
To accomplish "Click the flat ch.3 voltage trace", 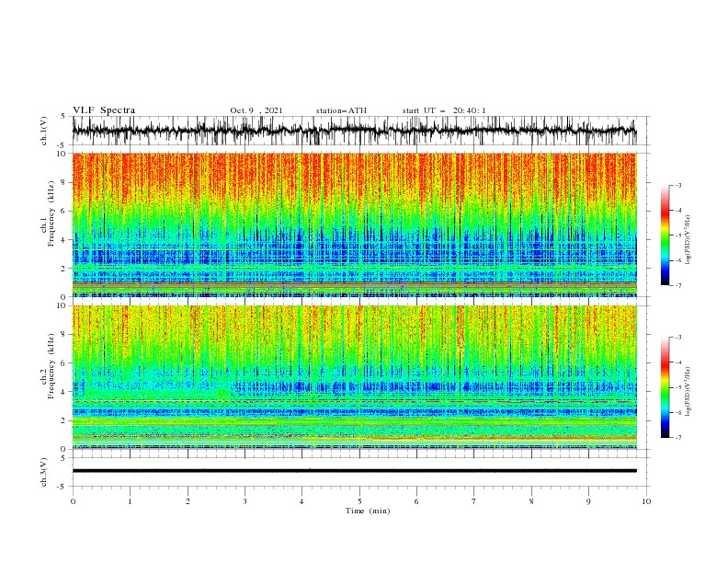I will (354, 471).
